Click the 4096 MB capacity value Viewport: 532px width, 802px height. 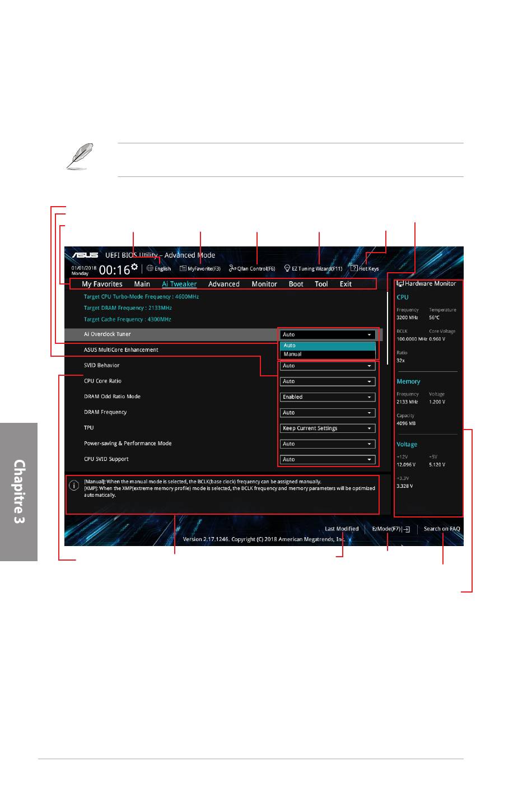406,423
